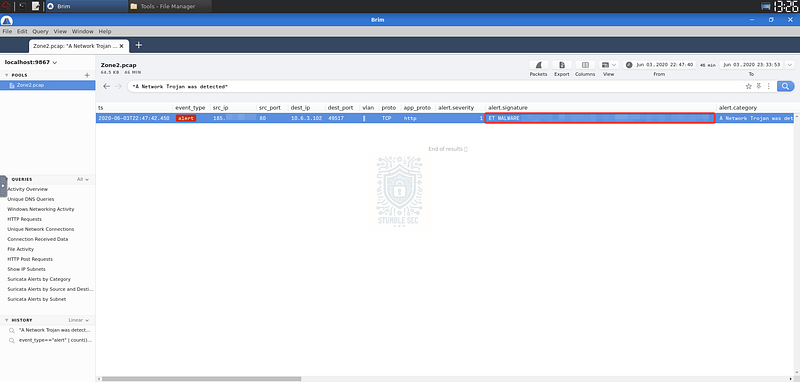Run the Show IP Subnets query

[27, 269]
